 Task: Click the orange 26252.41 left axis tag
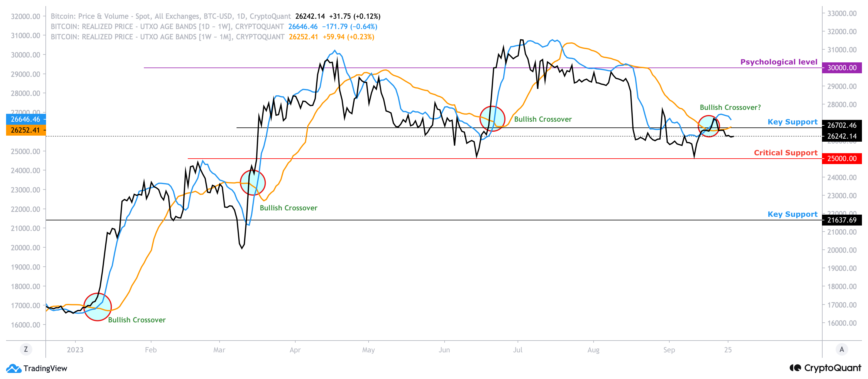(26, 130)
